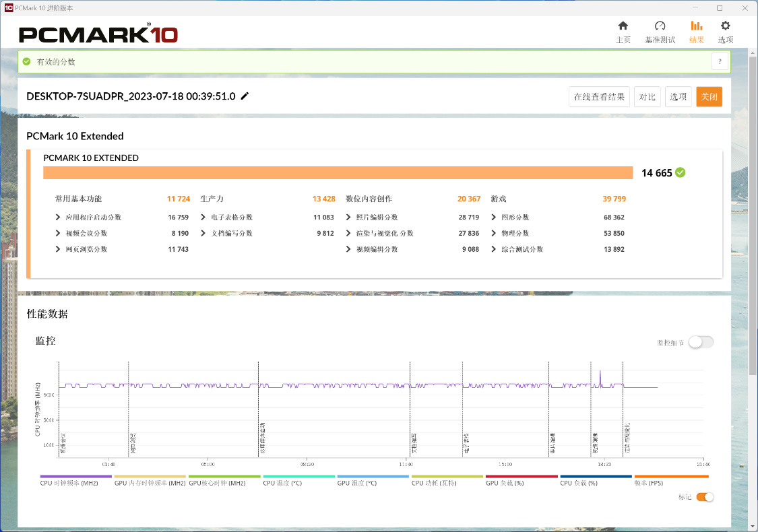Click the 应用程序启动分数 value 16 759
Viewport: 758px width, 532px height.
179,217
